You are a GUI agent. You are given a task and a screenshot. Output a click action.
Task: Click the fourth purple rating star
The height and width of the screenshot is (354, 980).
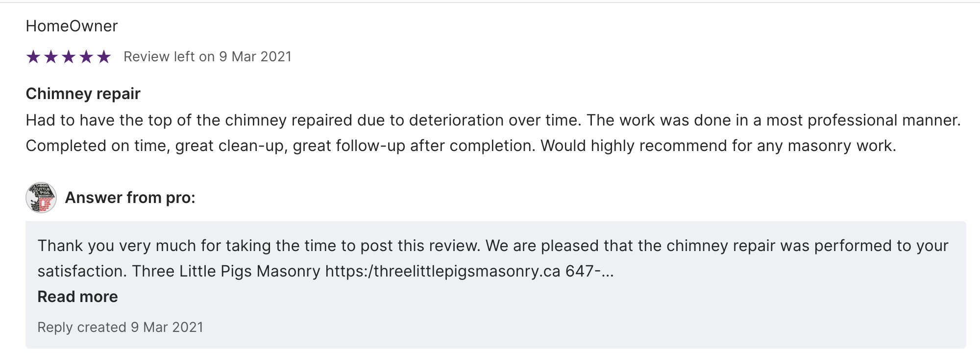(x=86, y=57)
